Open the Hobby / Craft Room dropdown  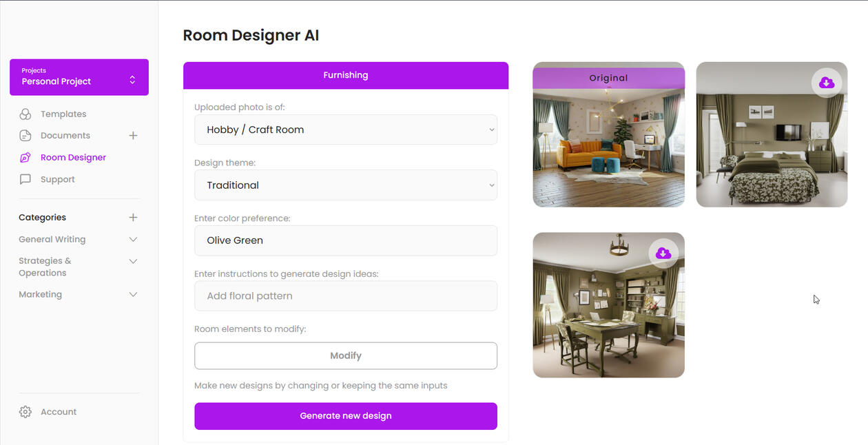tap(346, 130)
